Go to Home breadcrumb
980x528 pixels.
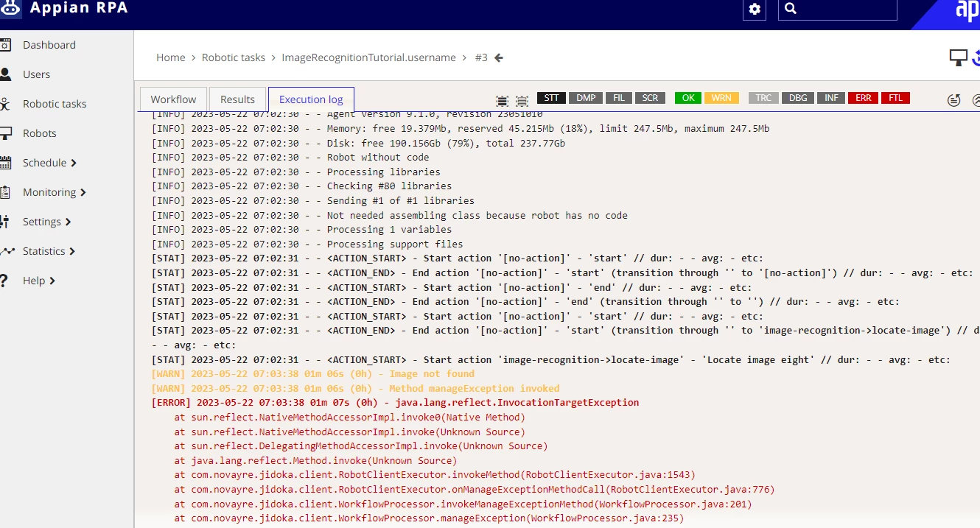tap(171, 57)
